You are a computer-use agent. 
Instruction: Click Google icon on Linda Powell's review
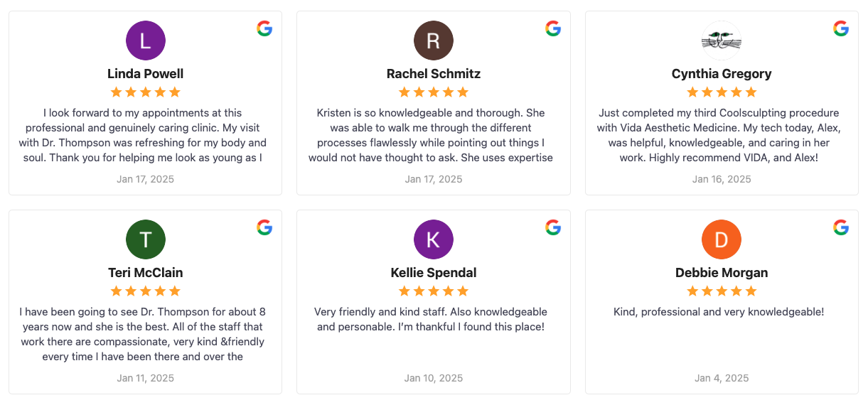pyautogui.click(x=264, y=28)
